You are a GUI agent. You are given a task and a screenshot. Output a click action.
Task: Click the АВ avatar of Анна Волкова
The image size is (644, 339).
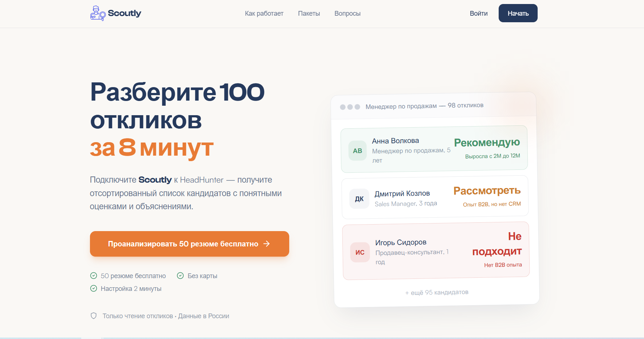(358, 151)
